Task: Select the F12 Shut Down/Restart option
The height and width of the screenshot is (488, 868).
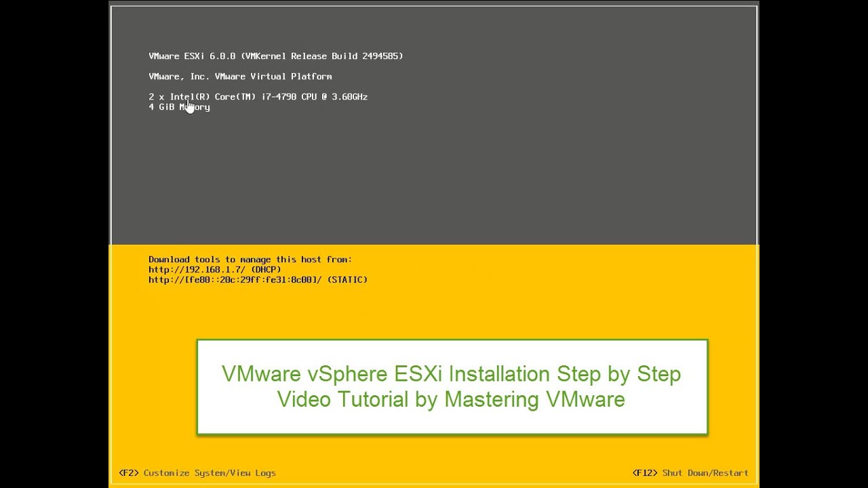Action: pyautogui.click(x=690, y=473)
